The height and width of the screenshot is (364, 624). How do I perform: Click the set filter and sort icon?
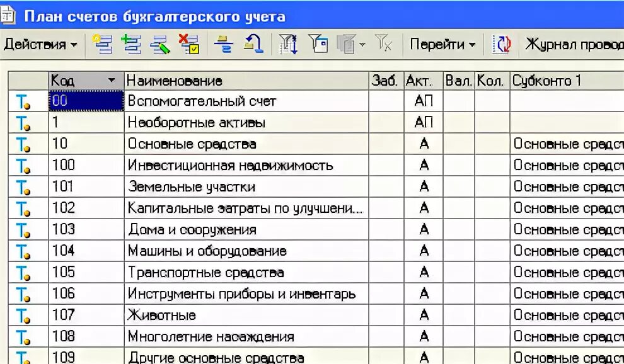(289, 43)
